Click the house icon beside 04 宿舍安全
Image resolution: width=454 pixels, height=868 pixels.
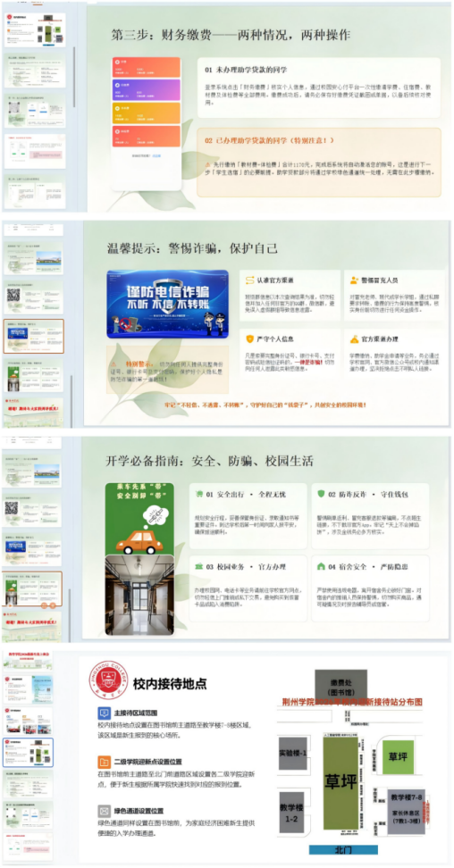(x=321, y=567)
